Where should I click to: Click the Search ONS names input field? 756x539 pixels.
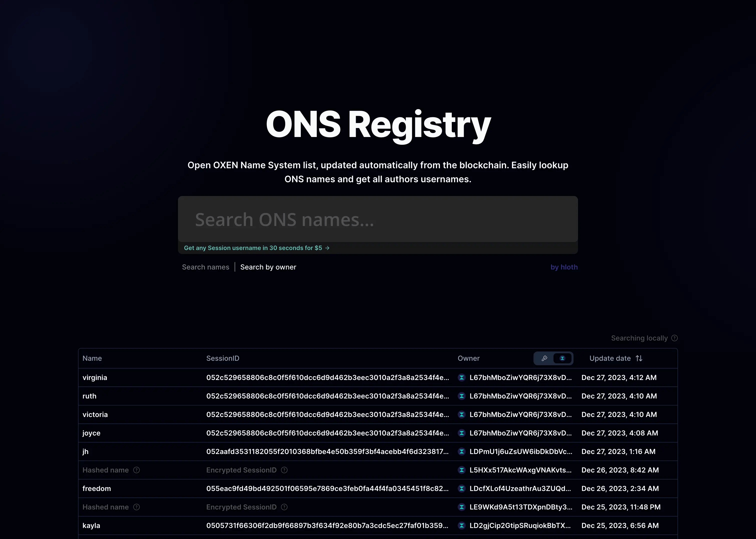tap(378, 219)
